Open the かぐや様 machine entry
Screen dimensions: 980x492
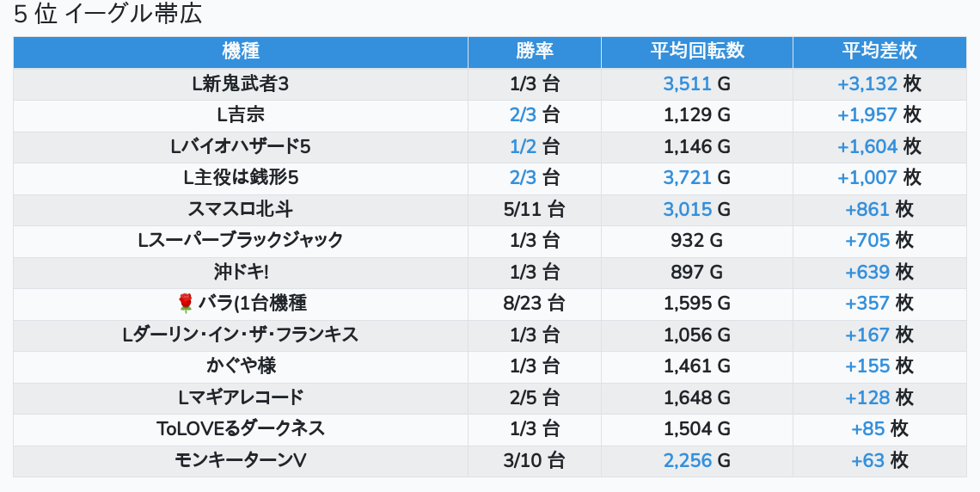click(241, 366)
